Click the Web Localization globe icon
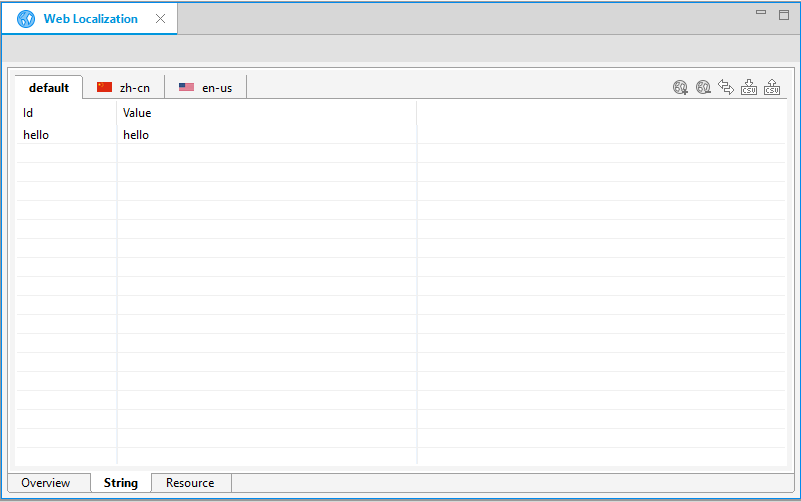This screenshot has height=502, width=801. click(x=26, y=19)
